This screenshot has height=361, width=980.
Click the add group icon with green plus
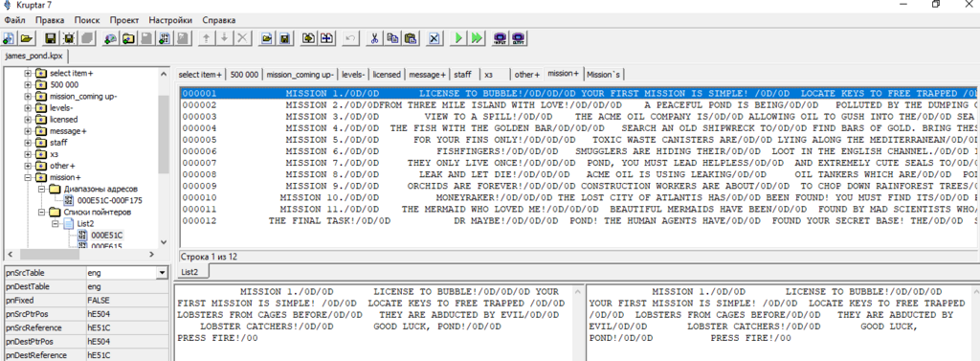pyautogui.click(x=111, y=38)
